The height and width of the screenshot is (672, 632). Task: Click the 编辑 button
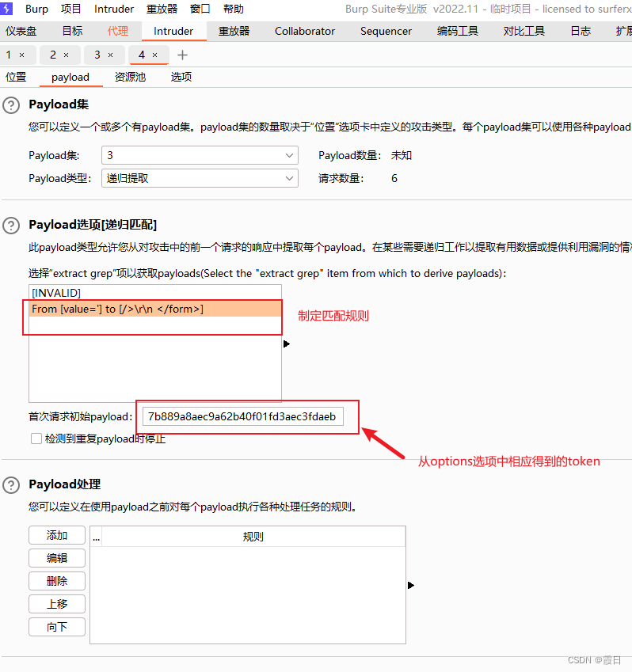57,558
